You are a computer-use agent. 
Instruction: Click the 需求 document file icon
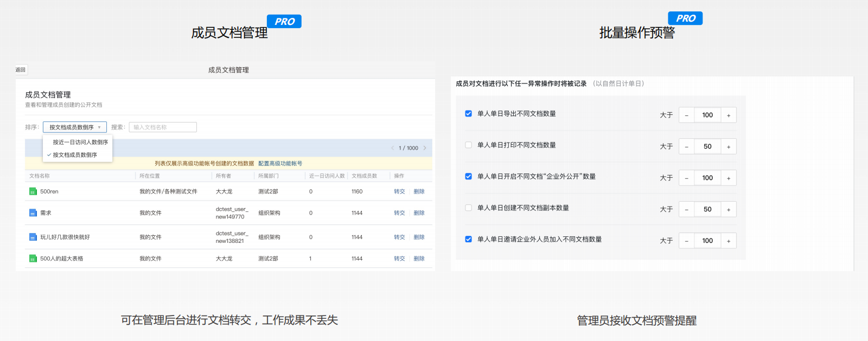coord(33,213)
